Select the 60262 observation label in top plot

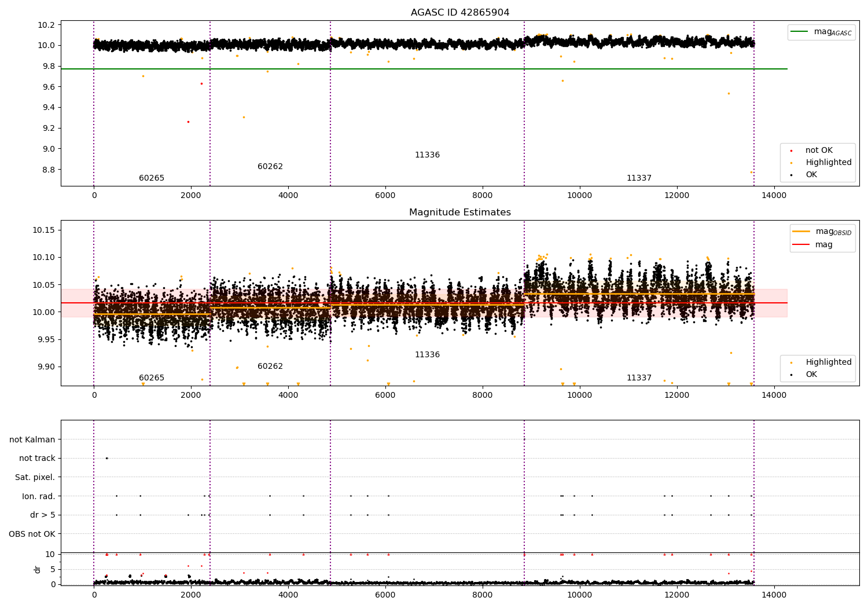(x=270, y=167)
